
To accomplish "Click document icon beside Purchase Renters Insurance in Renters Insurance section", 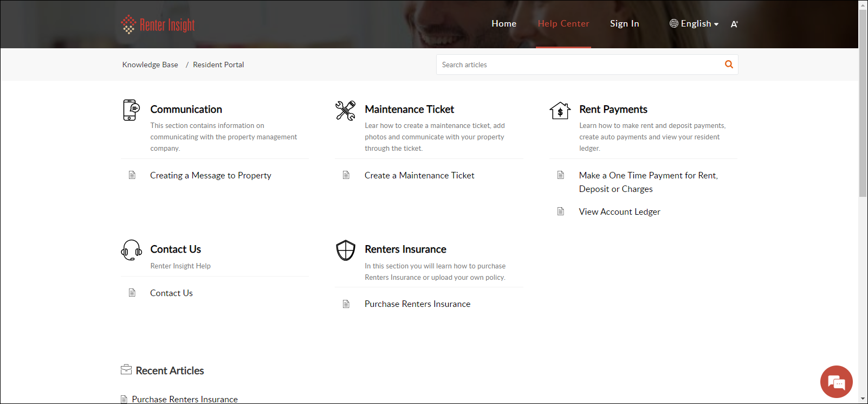I will [x=346, y=304].
